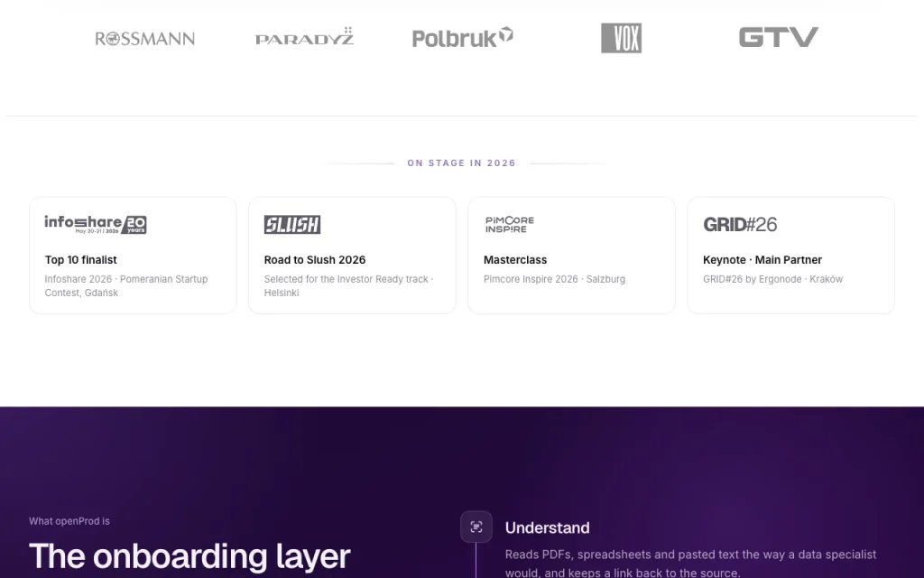Image resolution: width=924 pixels, height=578 pixels.
Task: Click 'Infoshare 2026 · Pomeranian Startup Contest' description
Action: 126,286
